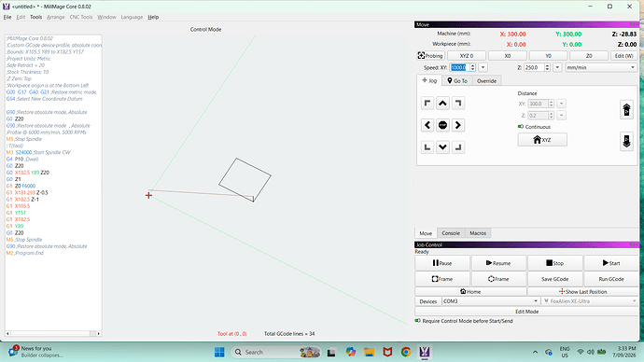This screenshot has width=644, height=362.
Task: Open the Distance XY preset dropdown
Action: [562, 104]
